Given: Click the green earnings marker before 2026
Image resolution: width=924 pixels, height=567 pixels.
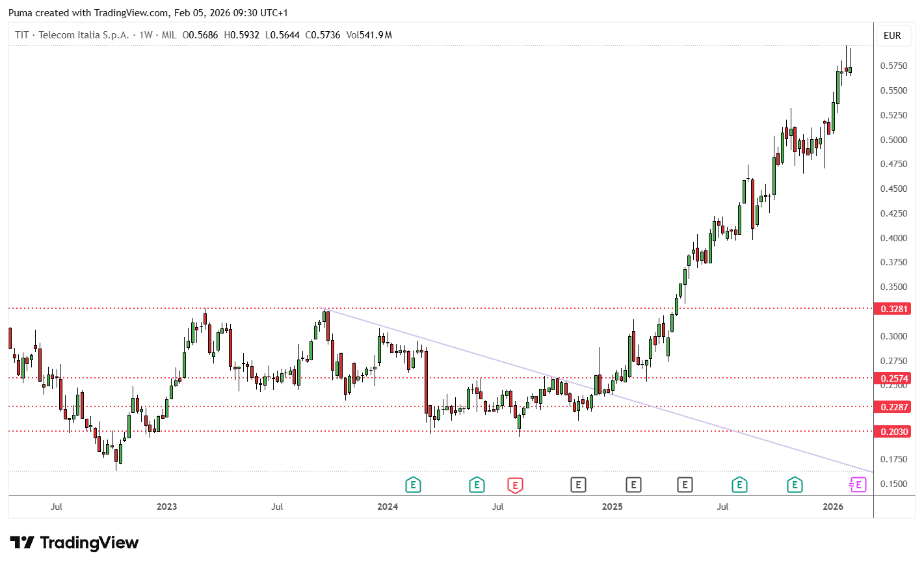Looking at the screenshot, I should [x=795, y=484].
